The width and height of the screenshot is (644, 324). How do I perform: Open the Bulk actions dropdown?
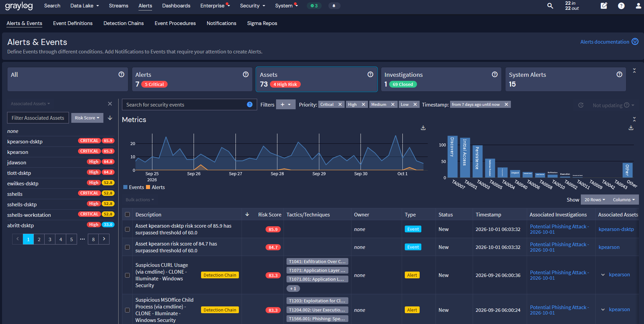(x=140, y=200)
